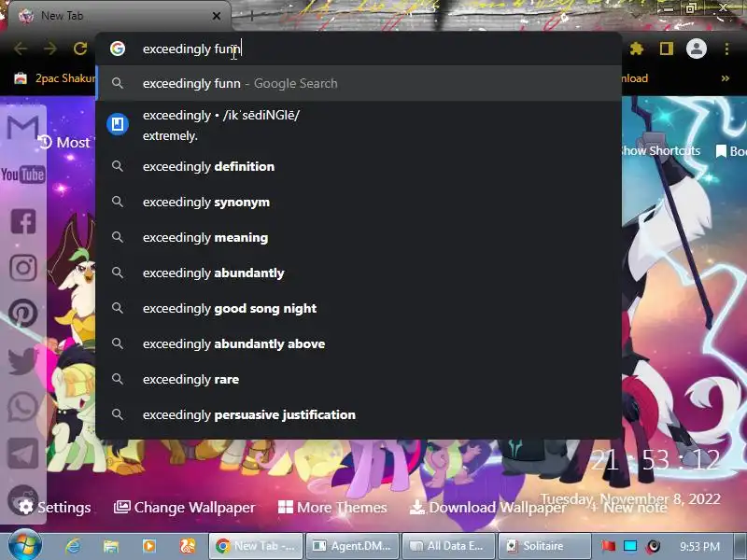Click Show Shortcuts link
The height and width of the screenshot is (560, 747).
(660, 151)
